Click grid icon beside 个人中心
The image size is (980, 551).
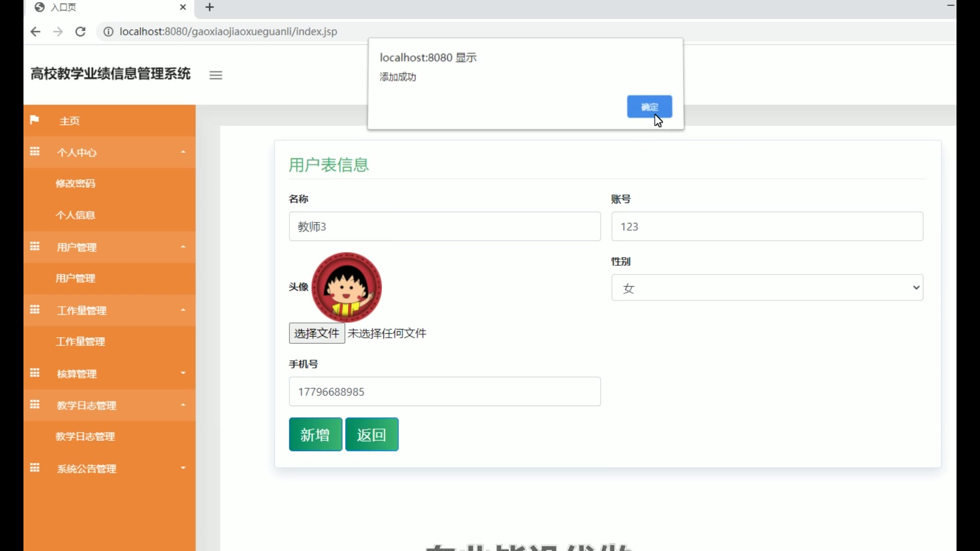point(35,152)
